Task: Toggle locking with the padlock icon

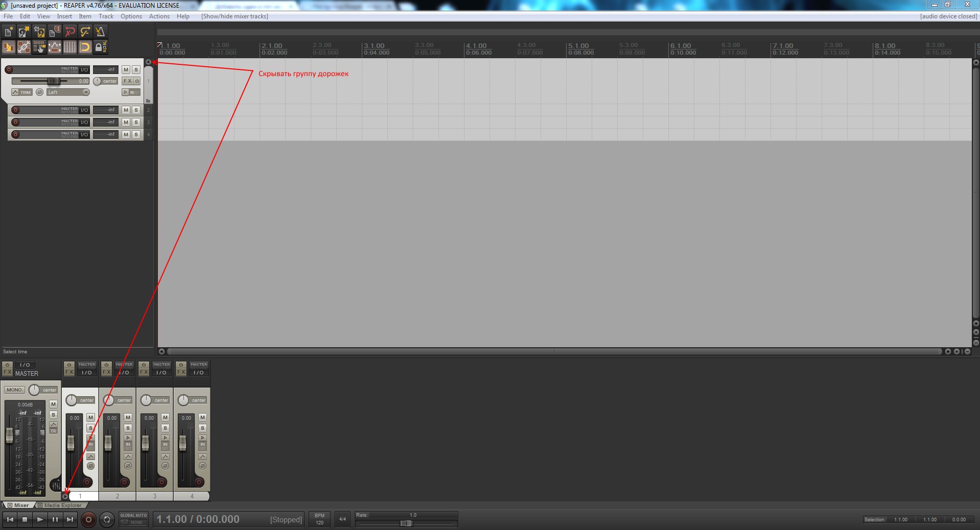Action: coord(101,47)
